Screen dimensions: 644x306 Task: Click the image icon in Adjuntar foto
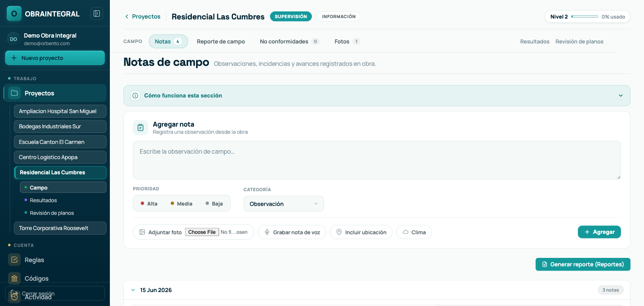point(142,232)
